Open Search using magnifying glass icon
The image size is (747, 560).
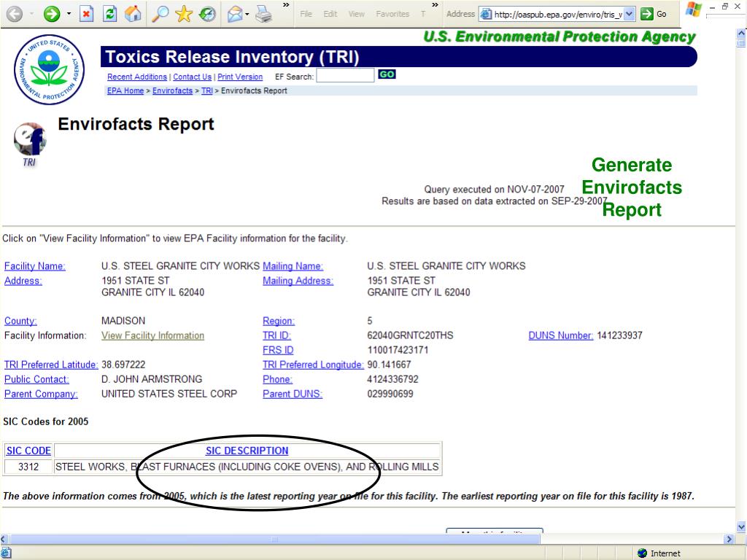click(160, 14)
